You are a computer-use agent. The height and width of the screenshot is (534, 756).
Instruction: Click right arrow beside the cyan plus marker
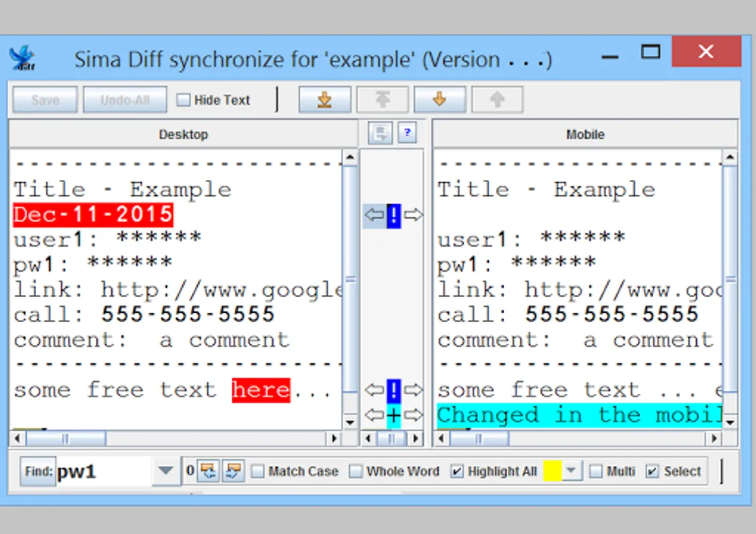pyautogui.click(x=413, y=414)
